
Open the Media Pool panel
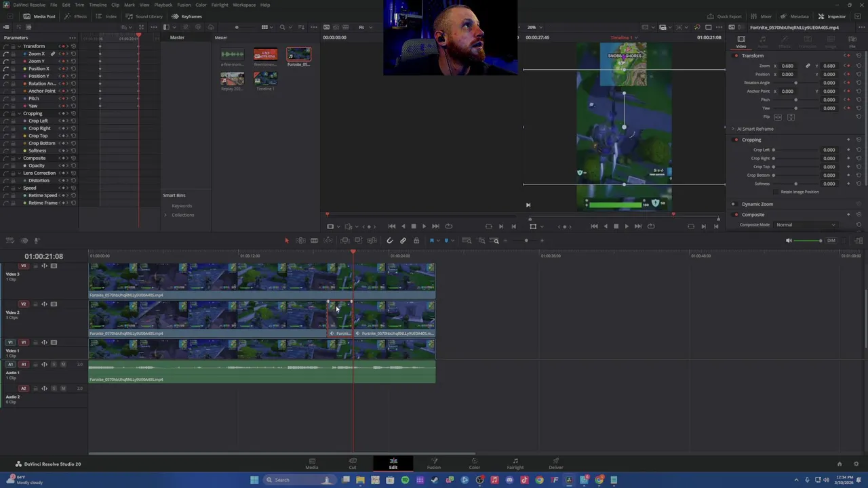click(x=39, y=16)
